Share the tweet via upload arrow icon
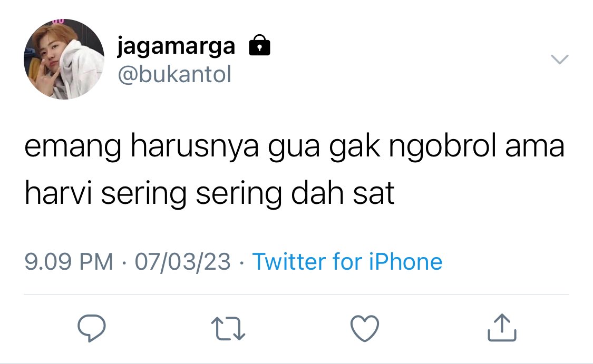 [502, 327]
